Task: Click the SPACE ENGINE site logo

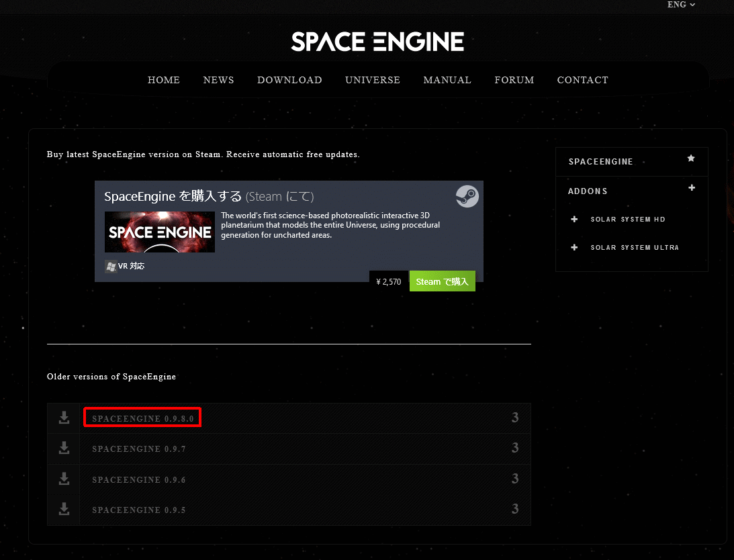Action: point(377,42)
